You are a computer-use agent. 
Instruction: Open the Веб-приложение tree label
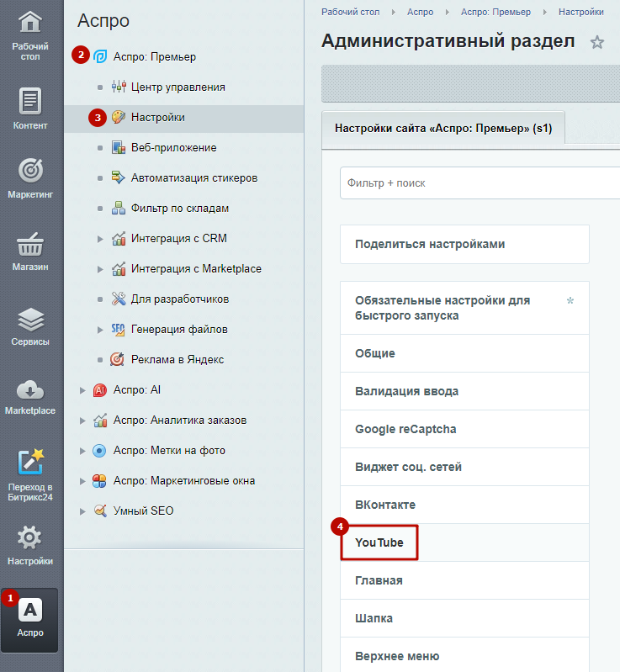[173, 147]
